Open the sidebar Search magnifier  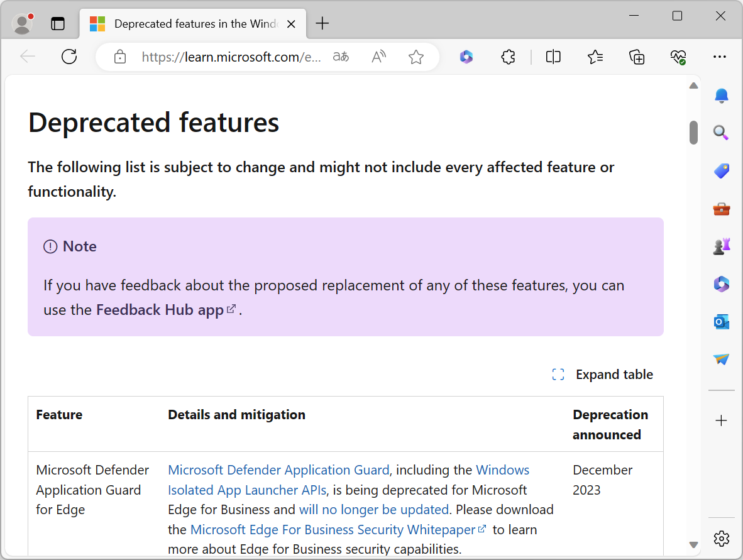[722, 133]
